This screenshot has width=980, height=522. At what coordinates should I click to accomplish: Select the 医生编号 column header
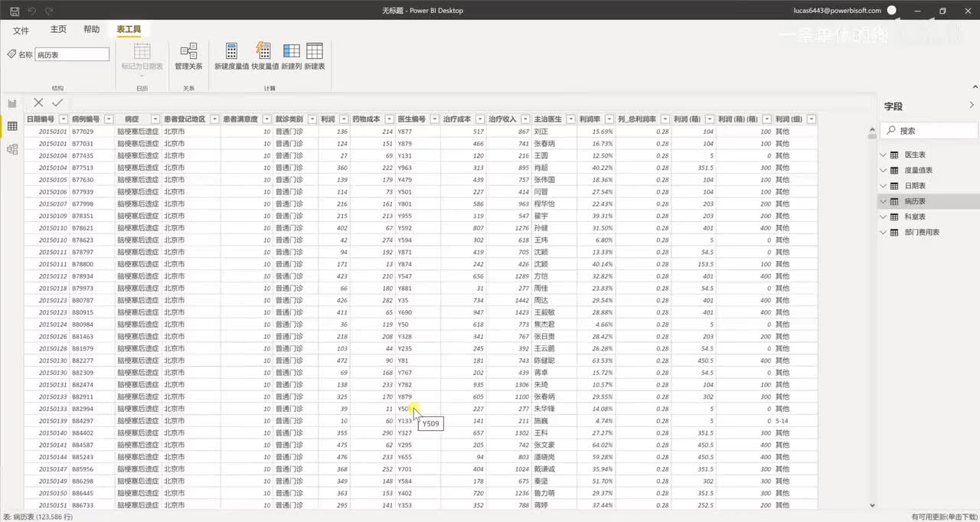click(x=411, y=119)
